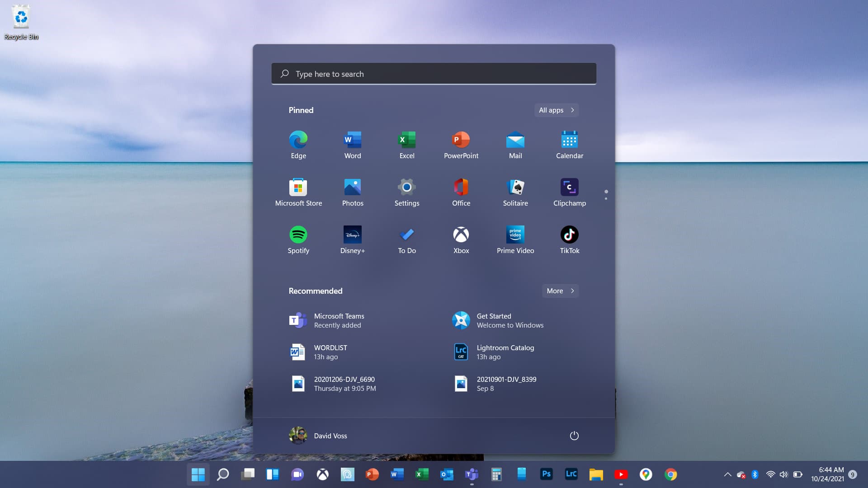Launch Spotify
The height and width of the screenshot is (488, 868).
298,240
